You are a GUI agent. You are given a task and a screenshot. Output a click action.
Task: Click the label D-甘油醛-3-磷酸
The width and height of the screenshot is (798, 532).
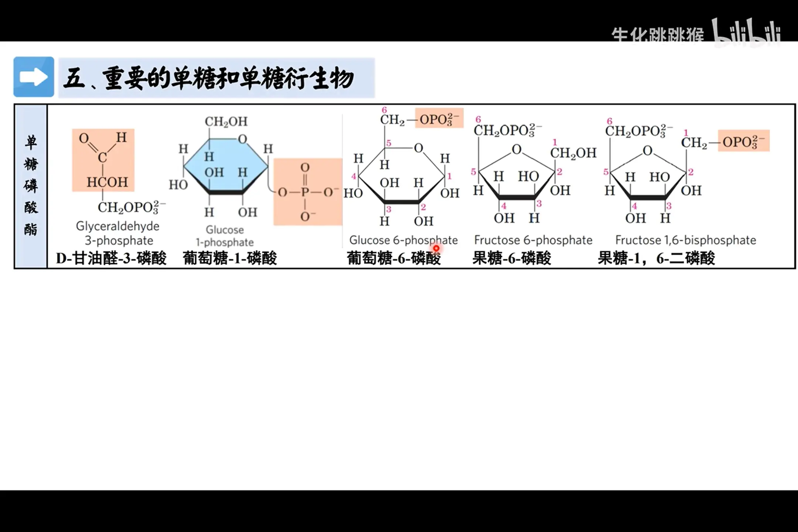[111, 258]
